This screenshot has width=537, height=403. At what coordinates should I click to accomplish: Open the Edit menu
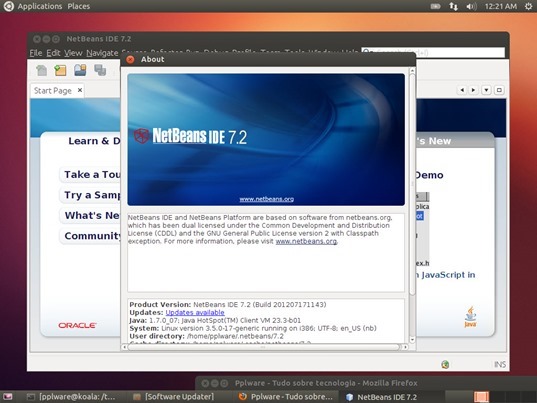53,53
